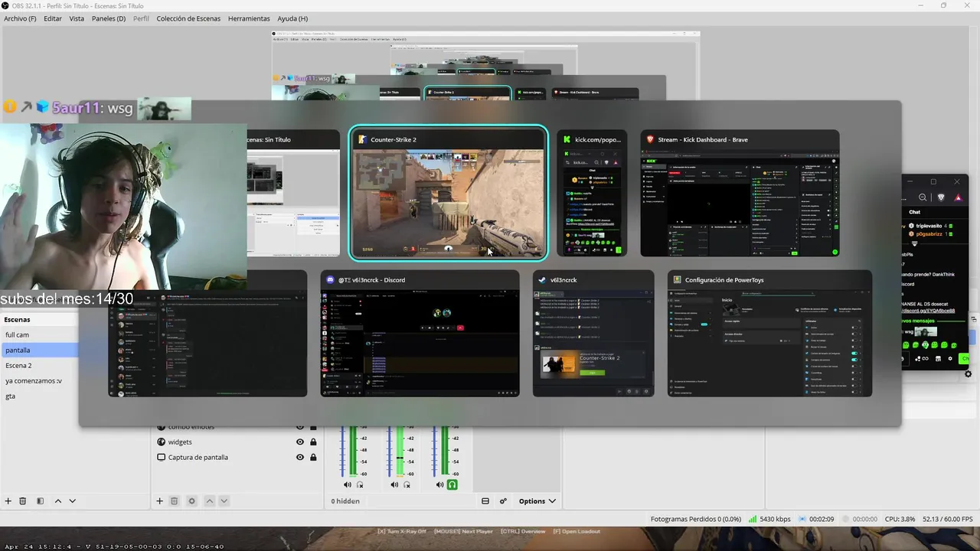Open the Archivo (F) menu
Image resolution: width=980 pixels, height=551 pixels.
[20, 18]
